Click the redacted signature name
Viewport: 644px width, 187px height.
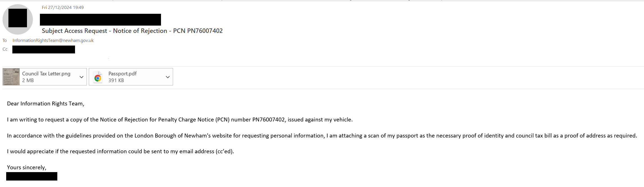click(32, 176)
